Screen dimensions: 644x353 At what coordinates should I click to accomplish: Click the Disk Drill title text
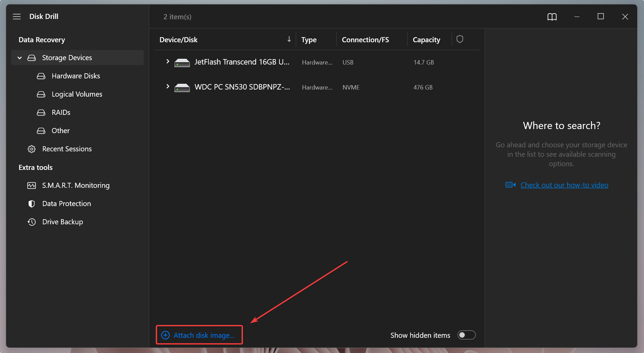pyautogui.click(x=44, y=17)
